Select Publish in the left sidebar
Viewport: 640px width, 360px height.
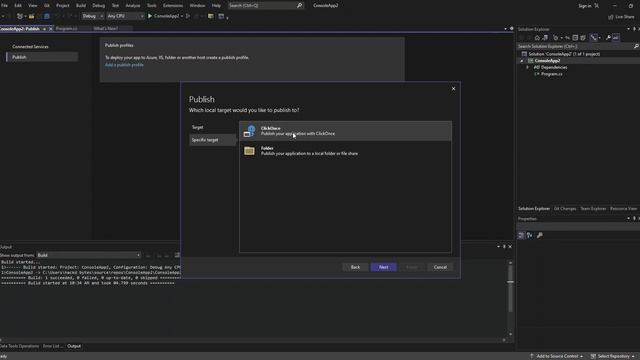(x=42, y=57)
